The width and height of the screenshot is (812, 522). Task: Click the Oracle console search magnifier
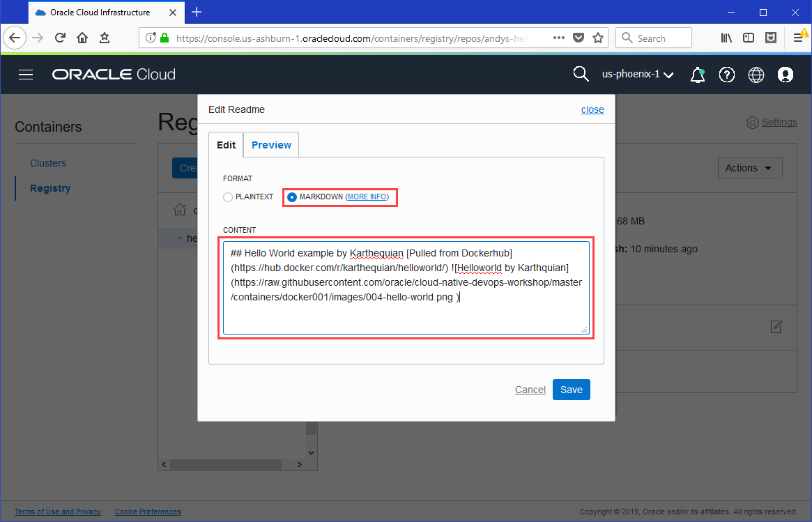581,74
